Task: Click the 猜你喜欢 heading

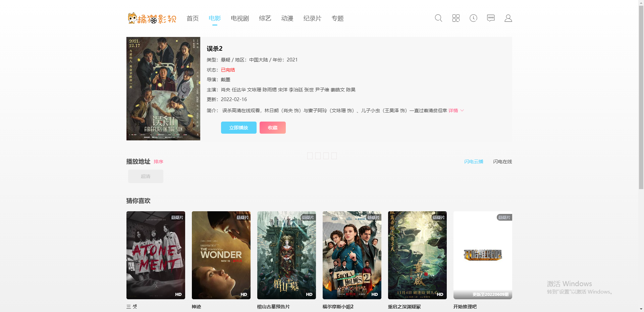Action: click(138, 201)
